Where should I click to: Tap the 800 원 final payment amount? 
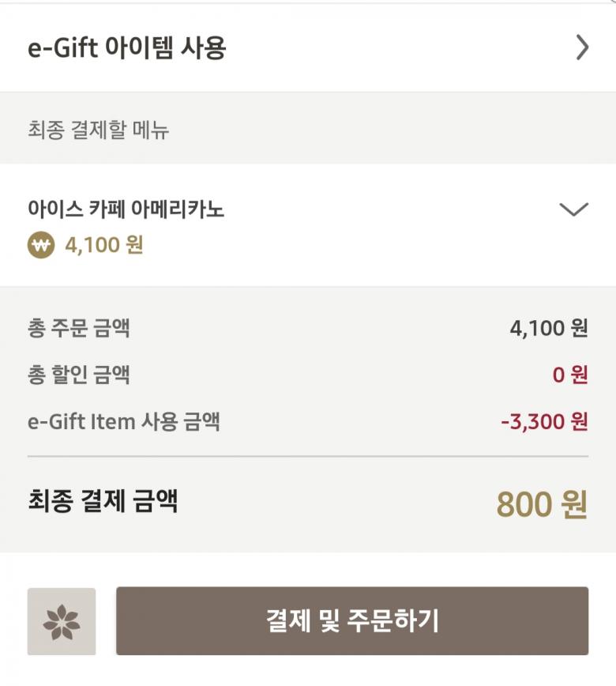542,504
